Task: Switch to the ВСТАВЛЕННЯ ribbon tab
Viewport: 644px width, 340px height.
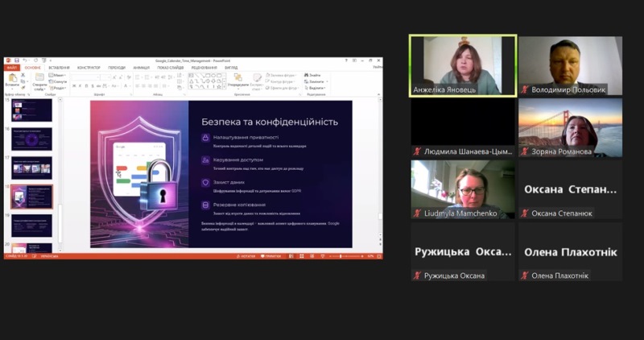Action: 59,68
